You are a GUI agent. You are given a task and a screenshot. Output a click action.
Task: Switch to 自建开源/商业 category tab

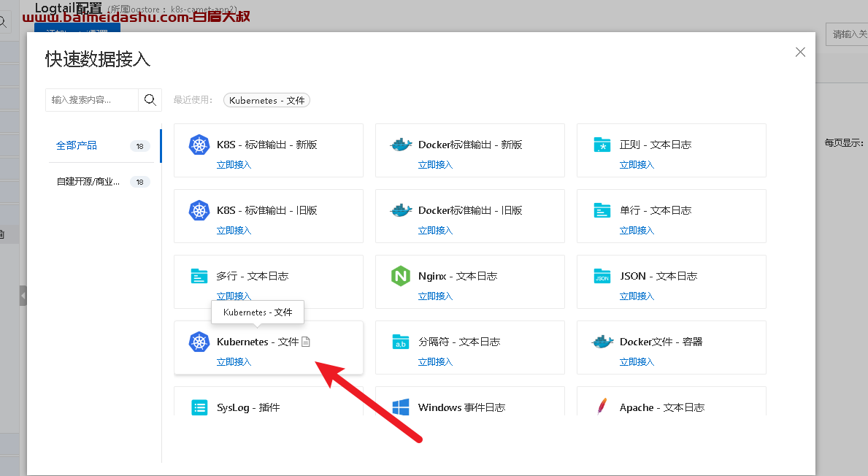(x=88, y=182)
